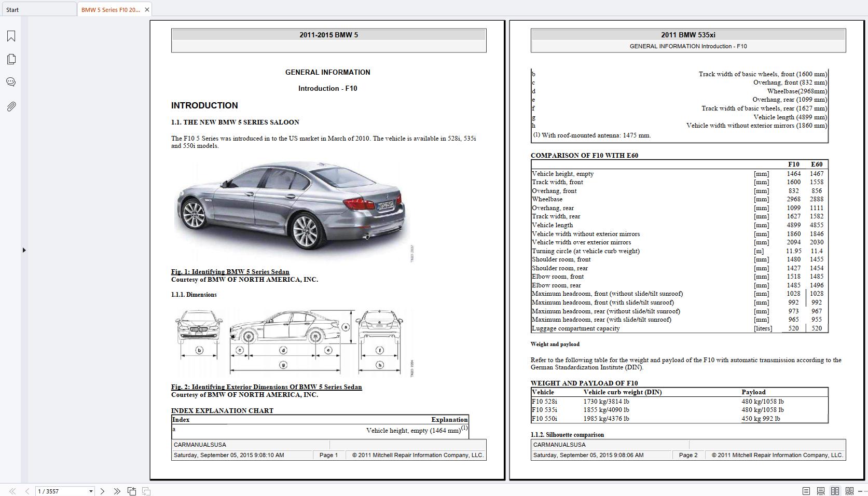868x496 pixels.
Task: Open the page number dropdown list
Action: tap(91, 491)
